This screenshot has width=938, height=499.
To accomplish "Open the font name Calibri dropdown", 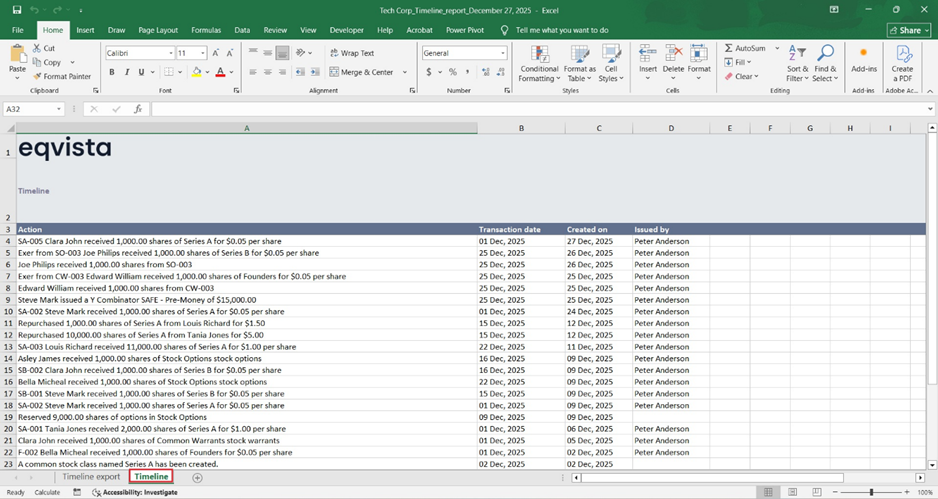I will click(x=169, y=53).
